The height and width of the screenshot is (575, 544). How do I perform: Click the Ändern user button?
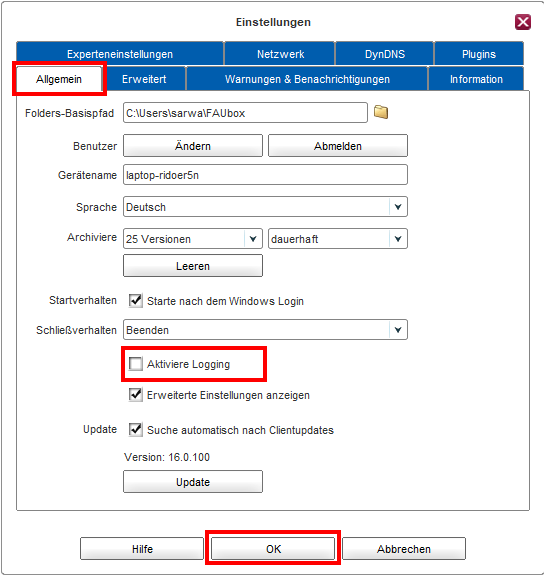click(x=193, y=146)
